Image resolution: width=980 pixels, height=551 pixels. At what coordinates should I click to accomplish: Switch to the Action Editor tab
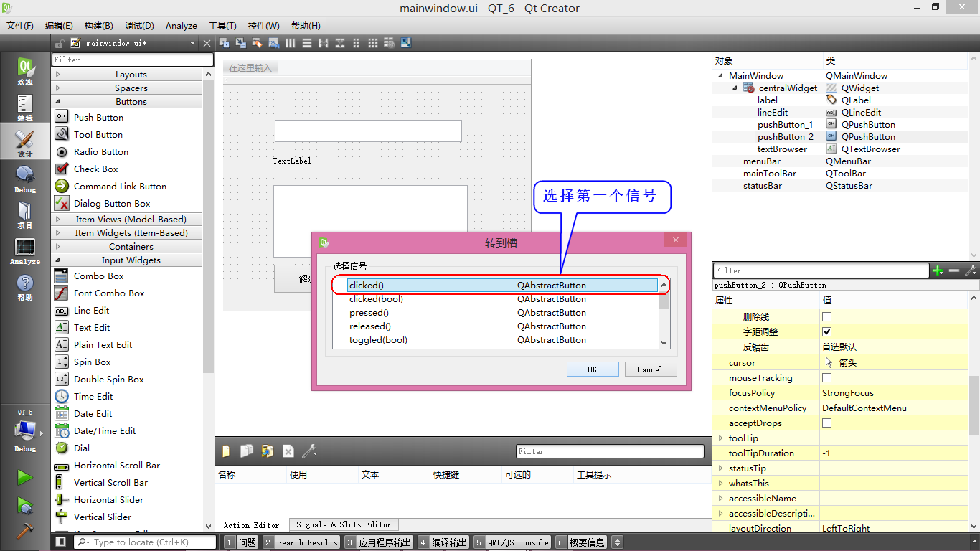[251, 525]
